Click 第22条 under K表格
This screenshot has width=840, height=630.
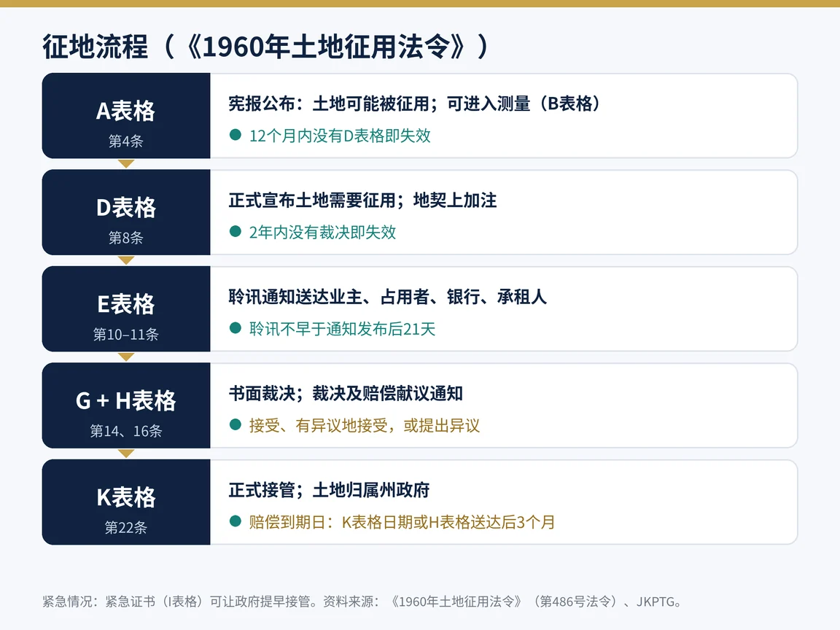(126, 527)
